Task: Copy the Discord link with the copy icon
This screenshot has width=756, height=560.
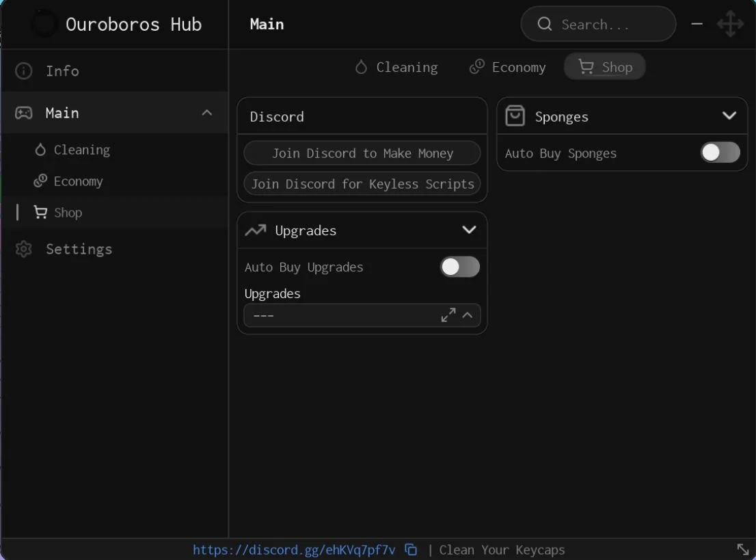Action: (x=411, y=549)
